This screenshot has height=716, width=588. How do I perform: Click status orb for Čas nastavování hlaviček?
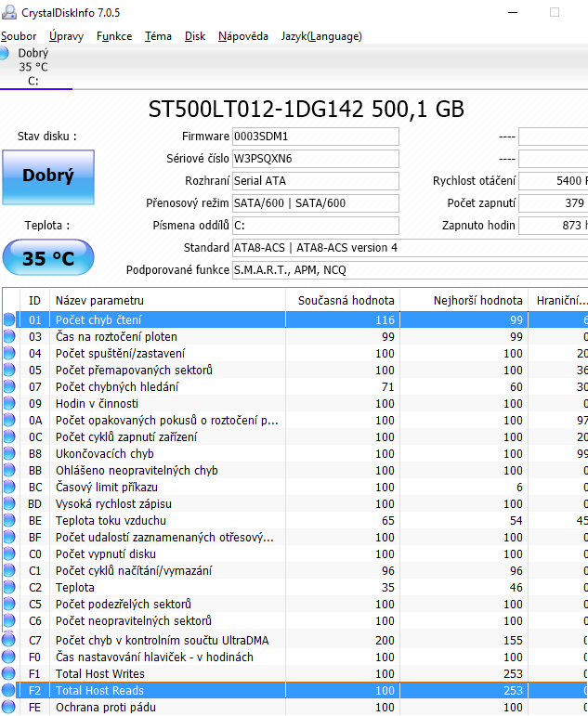click(9, 657)
